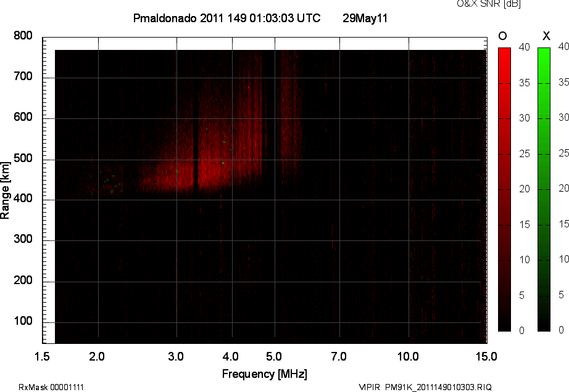Screen dimensions: 569x392
Task: Click the 'O' label above the red bar
Action: click(x=502, y=36)
